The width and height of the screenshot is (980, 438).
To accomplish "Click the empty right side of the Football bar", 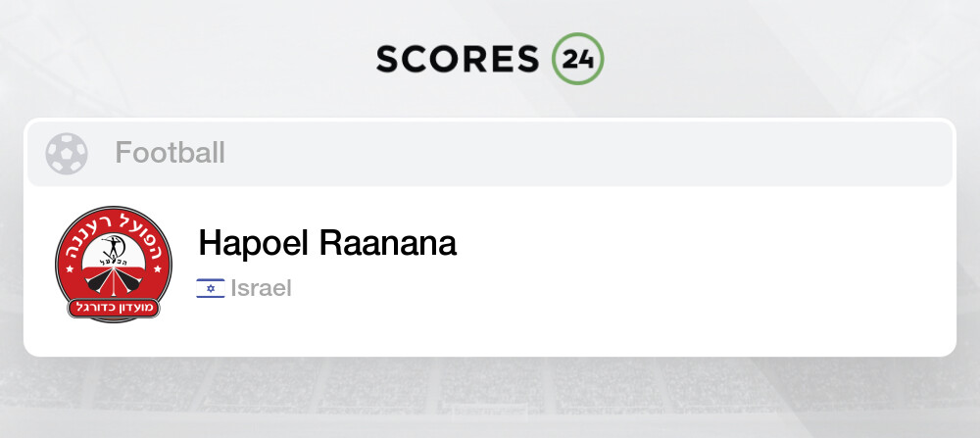I will pos(686,153).
